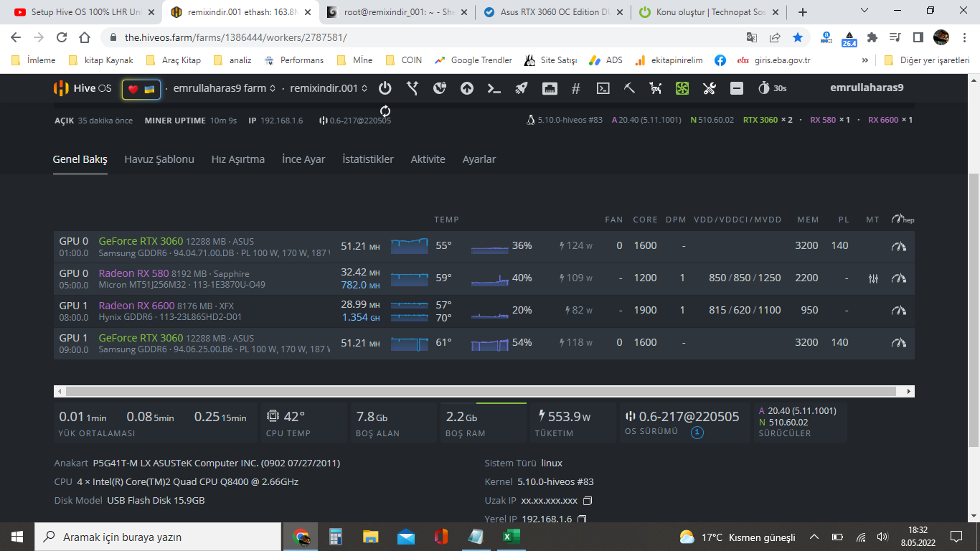The image size is (980, 551).
Task: Switch to the Asus RTX 3060 OC Edition tab
Action: 552,12
